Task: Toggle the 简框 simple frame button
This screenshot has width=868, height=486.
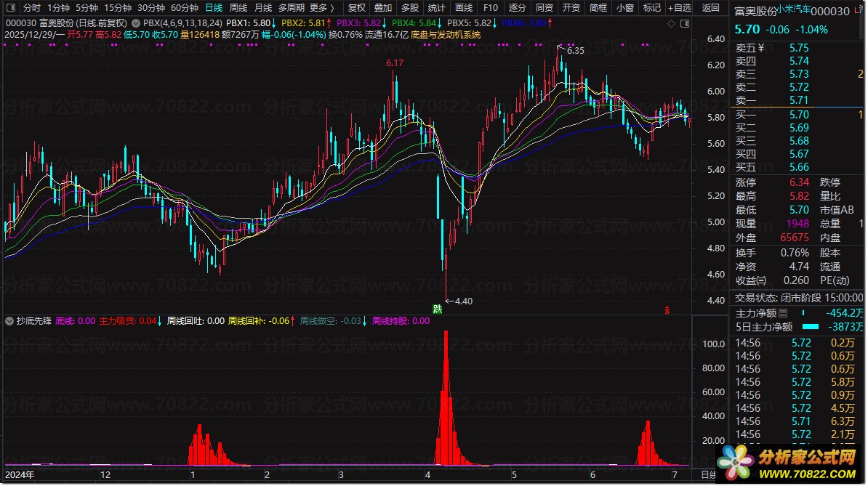Action: tap(598, 8)
